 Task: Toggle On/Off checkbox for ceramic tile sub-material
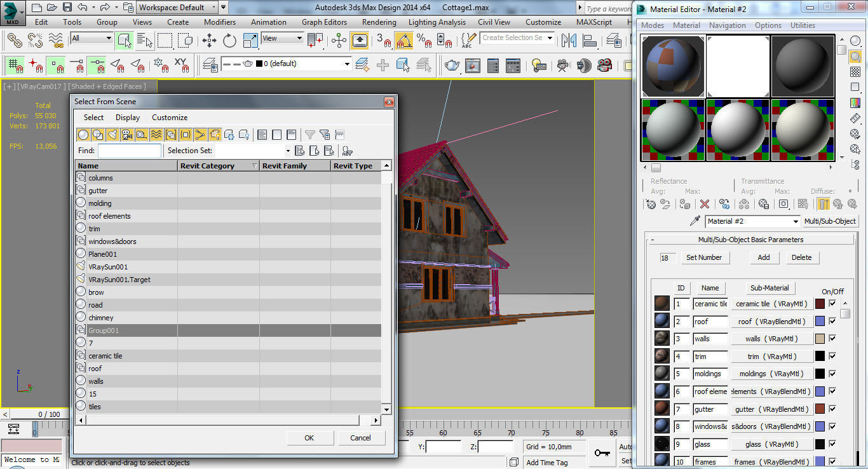click(x=832, y=304)
